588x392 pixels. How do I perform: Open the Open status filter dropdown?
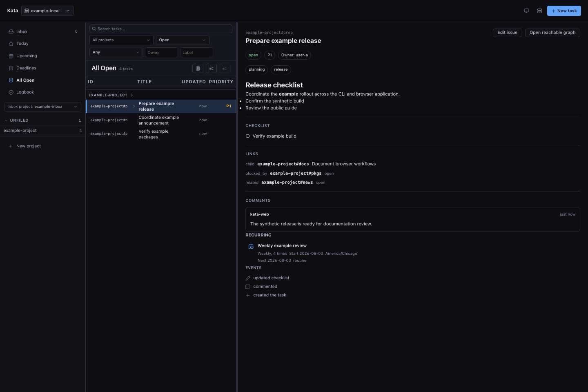click(x=183, y=40)
